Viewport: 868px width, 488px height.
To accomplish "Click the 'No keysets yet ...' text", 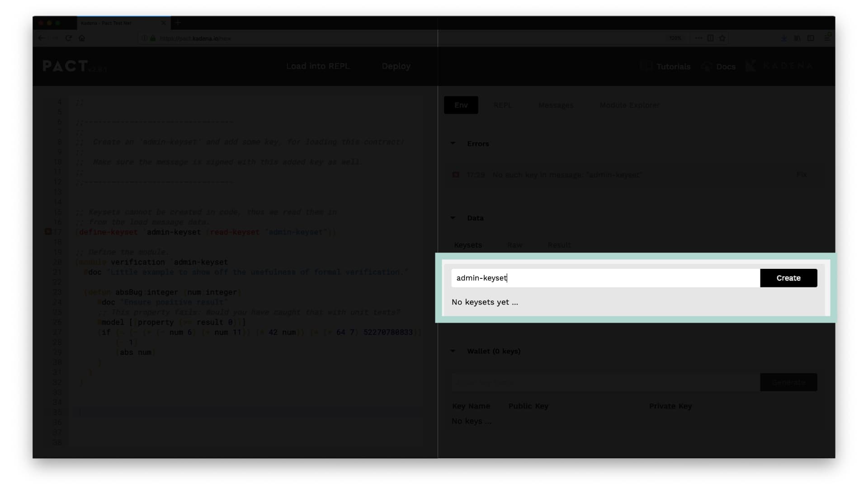I will tap(485, 302).
